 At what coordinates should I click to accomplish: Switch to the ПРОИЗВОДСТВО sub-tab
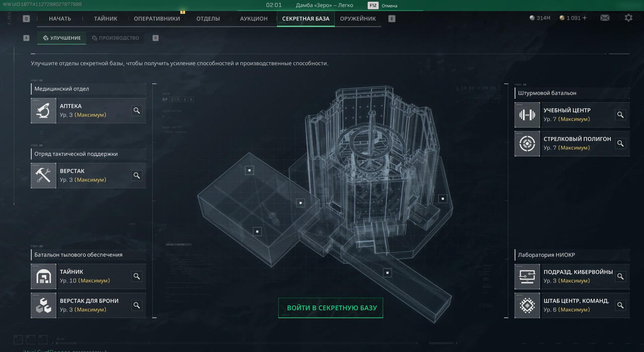[115, 38]
